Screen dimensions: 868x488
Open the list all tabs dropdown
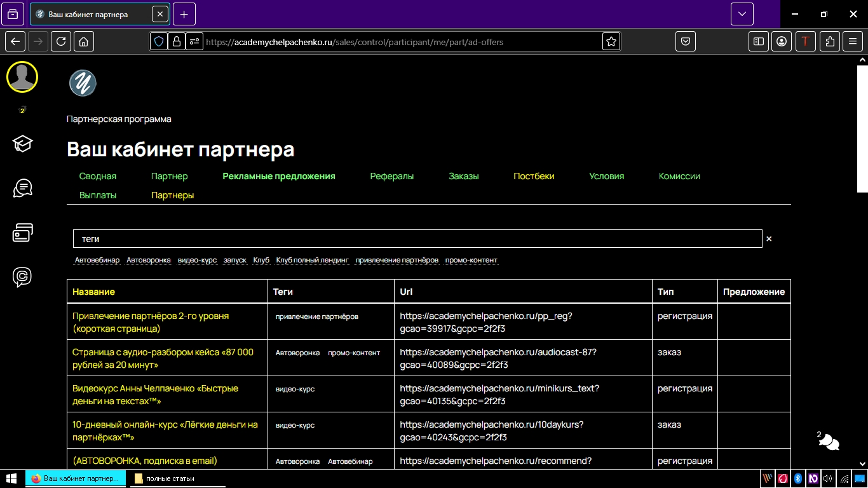pos(742,14)
